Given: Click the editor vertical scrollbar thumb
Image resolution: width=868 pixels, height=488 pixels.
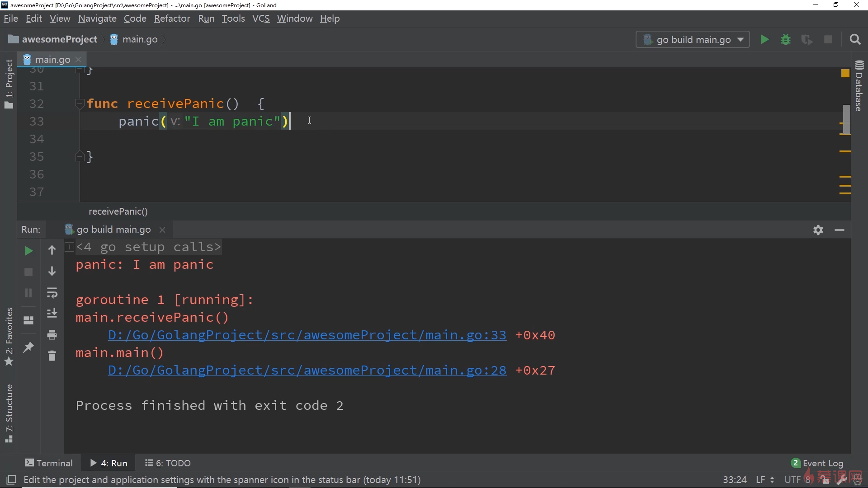Looking at the screenshot, I should click(846, 118).
